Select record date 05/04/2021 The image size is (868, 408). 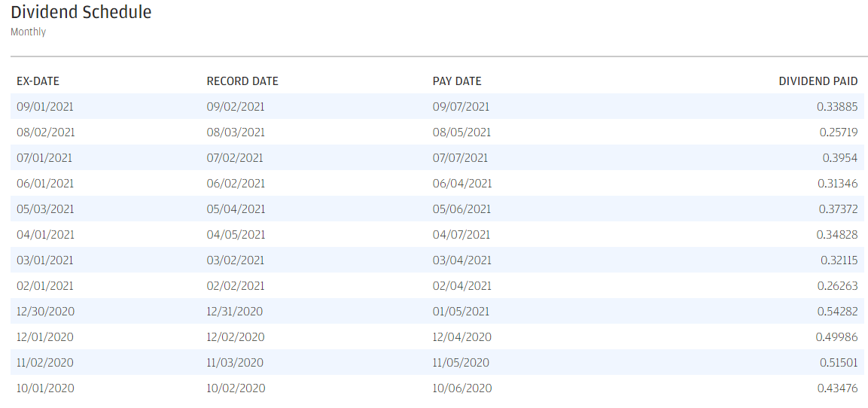point(236,209)
